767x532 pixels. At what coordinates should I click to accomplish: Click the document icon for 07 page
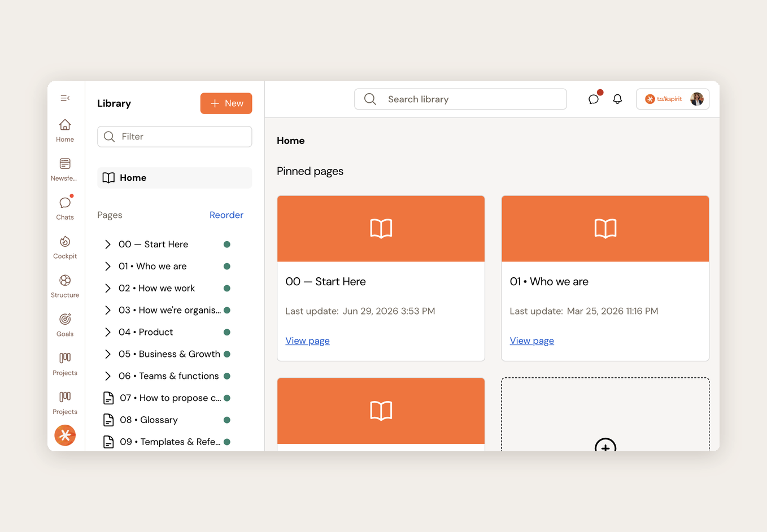tap(108, 398)
